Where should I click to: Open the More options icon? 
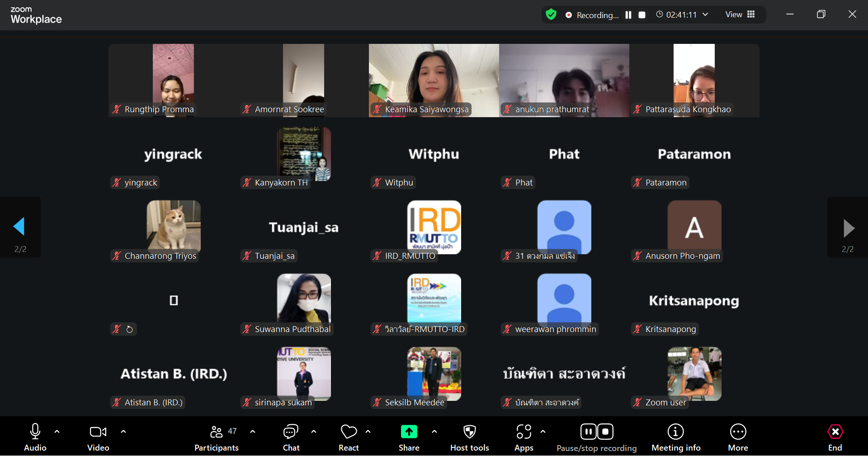coord(738,432)
